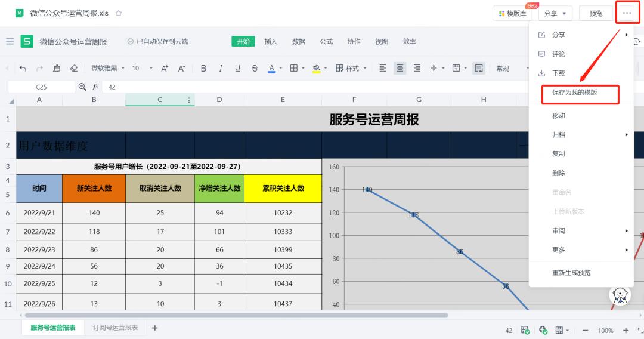
Task: Click the three-dot more options button
Action: (627, 13)
